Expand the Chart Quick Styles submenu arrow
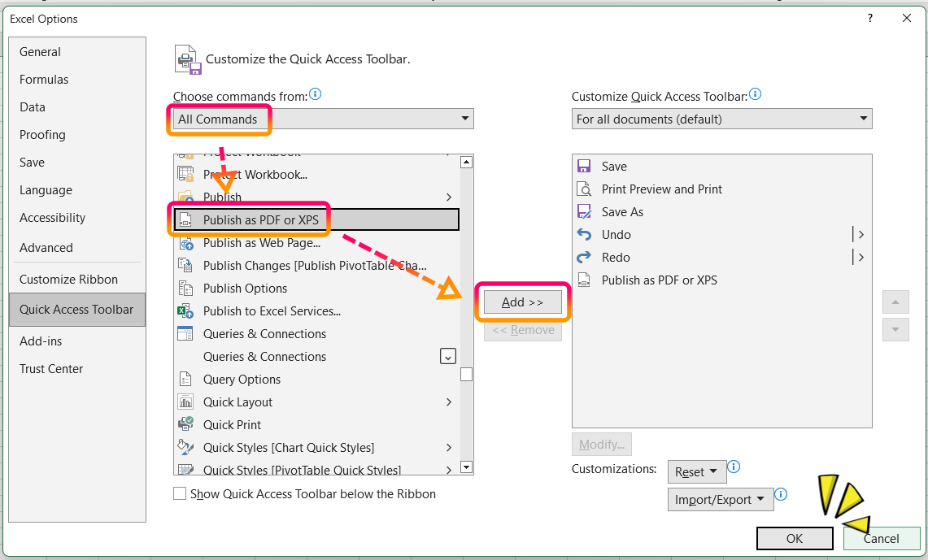This screenshot has height=560, width=928. point(449,448)
